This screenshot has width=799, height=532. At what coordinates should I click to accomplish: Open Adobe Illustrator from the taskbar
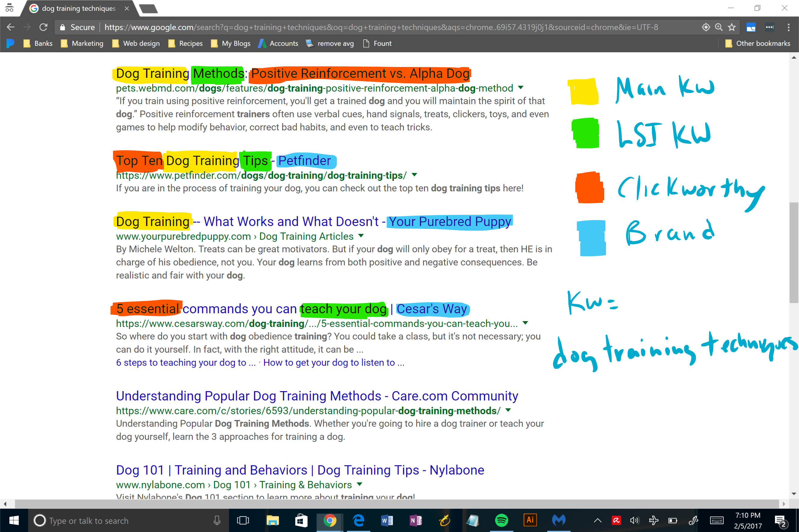(x=530, y=521)
